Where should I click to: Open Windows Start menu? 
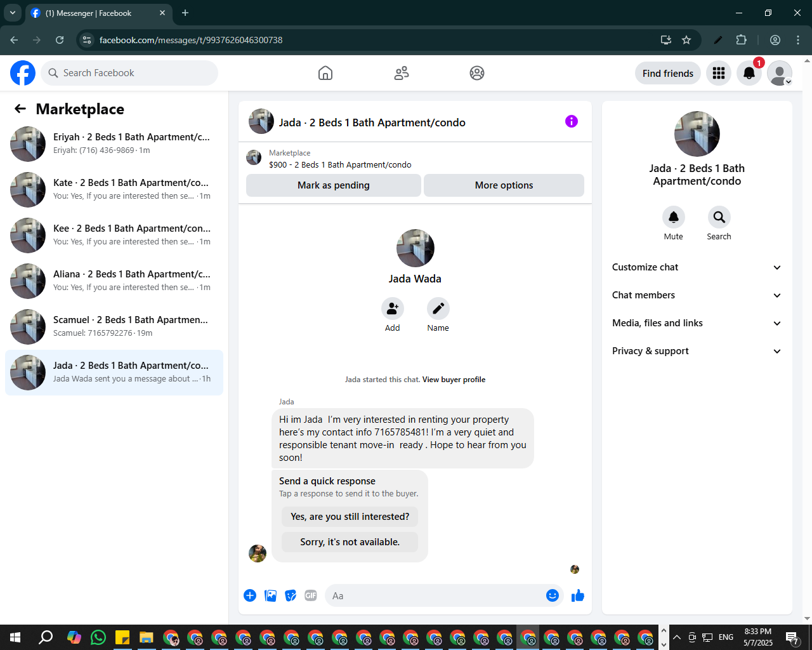pyautogui.click(x=15, y=637)
